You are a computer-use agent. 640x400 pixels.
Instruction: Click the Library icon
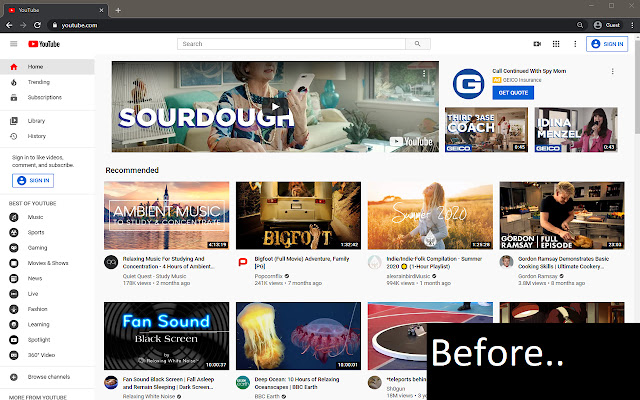click(13, 121)
